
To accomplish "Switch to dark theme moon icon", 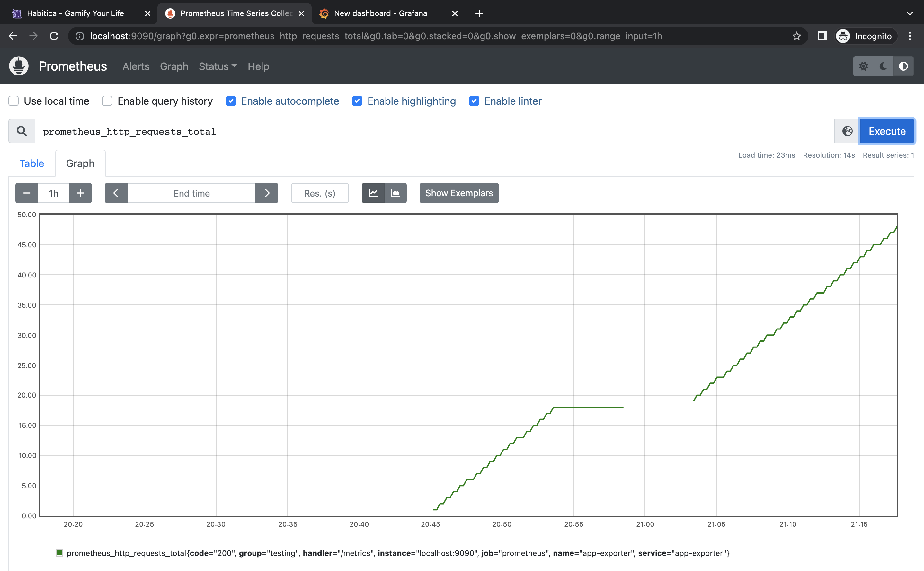I will point(883,66).
